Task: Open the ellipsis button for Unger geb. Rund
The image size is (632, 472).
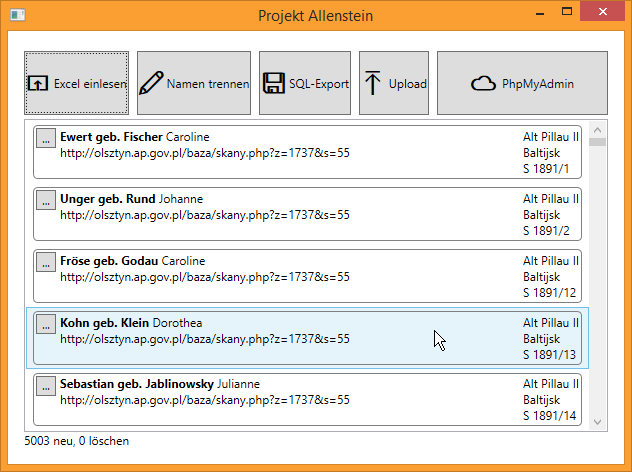Action: 45,200
